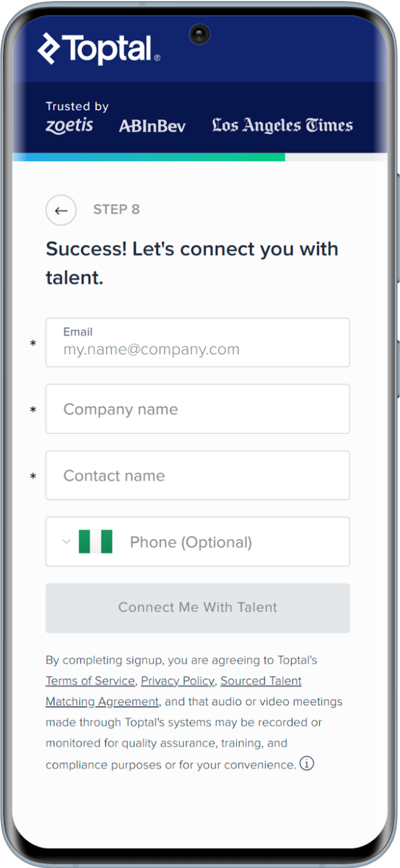Click the back arrow above Step 8

[x=61, y=210]
